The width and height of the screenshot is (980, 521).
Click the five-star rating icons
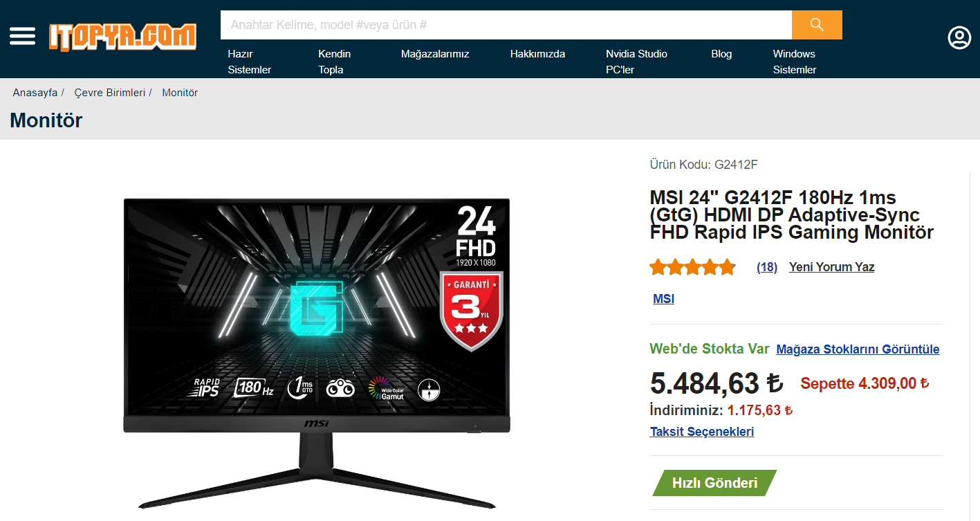(x=692, y=267)
